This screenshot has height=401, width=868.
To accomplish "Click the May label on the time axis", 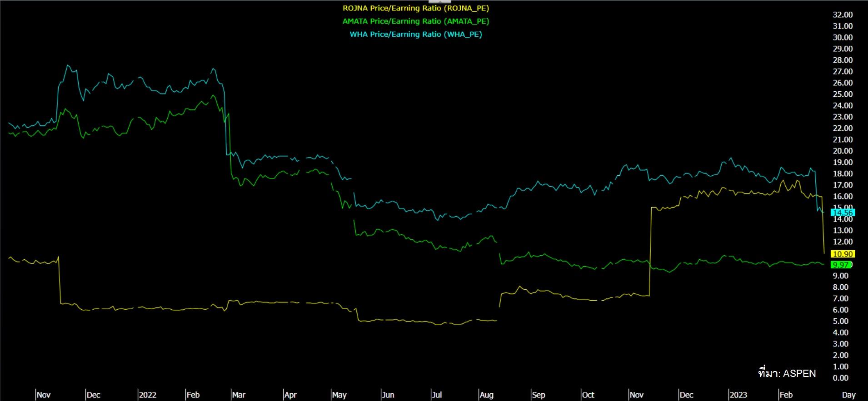I will pos(339,395).
